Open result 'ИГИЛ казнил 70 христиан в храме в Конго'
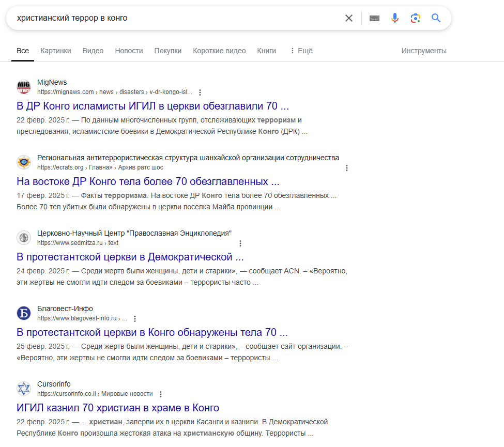This screenshot has height=447, width=504. pos(118,408)
